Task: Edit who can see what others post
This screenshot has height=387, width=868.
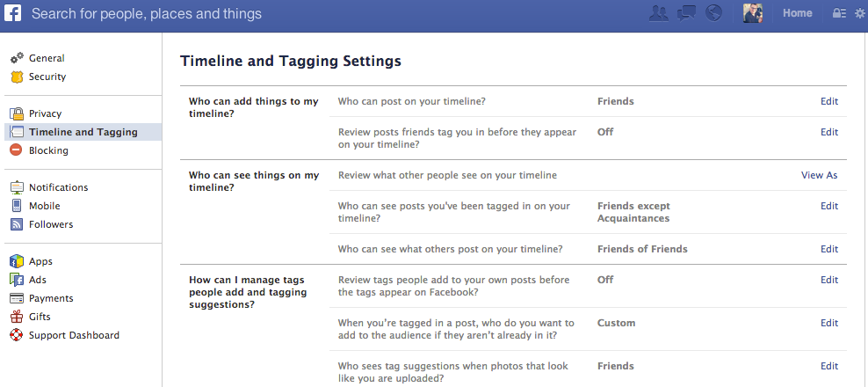Action: point(829,249)
